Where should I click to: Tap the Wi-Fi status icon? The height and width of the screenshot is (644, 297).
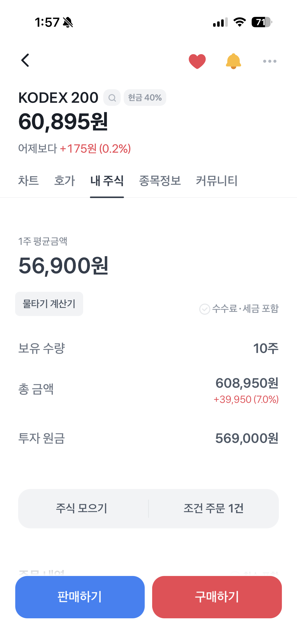(x=240, y=22)
